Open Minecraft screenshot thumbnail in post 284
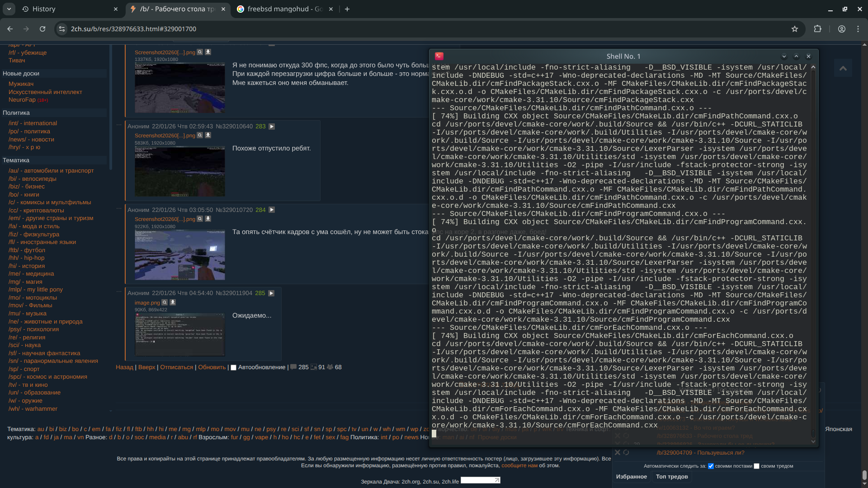This screenshot has width=868, height=488. pyautogui.click(x=179, y=254)
